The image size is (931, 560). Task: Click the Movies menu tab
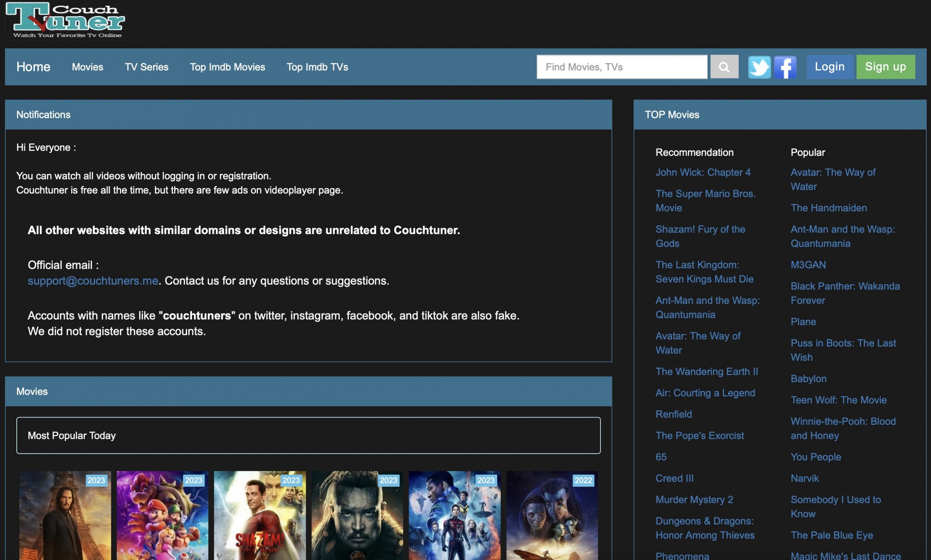tap(87, 66)
